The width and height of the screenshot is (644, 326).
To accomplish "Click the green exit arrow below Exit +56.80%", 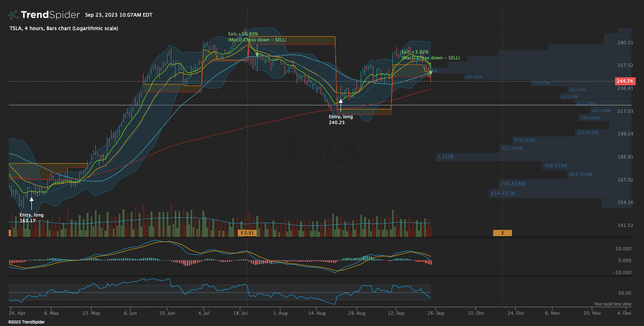I will click(x=257, y=54).
